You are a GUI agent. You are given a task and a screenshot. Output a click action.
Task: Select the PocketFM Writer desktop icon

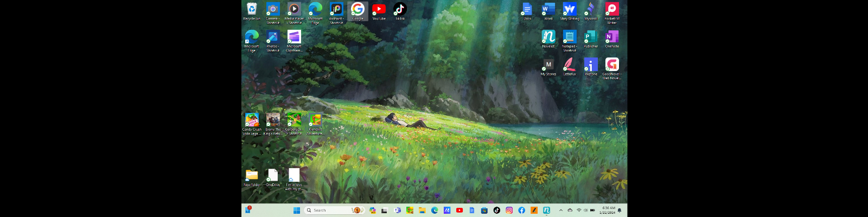(x=612, y=13)
